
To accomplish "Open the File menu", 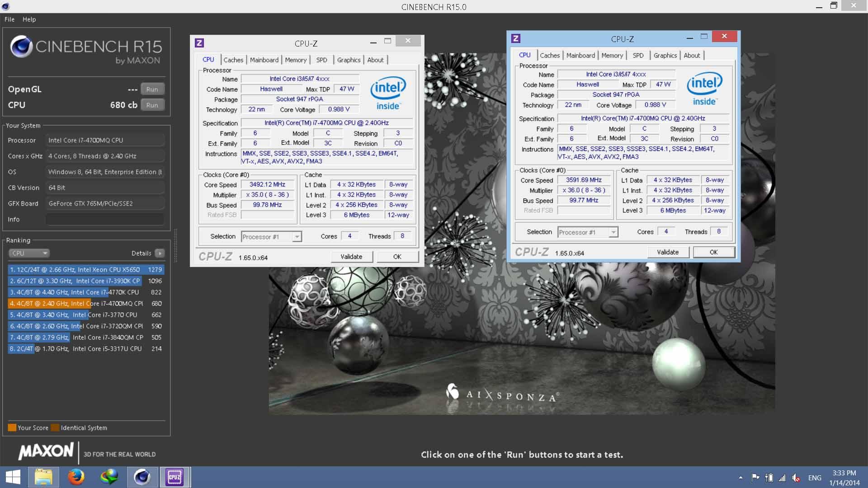I will (9, 19).
